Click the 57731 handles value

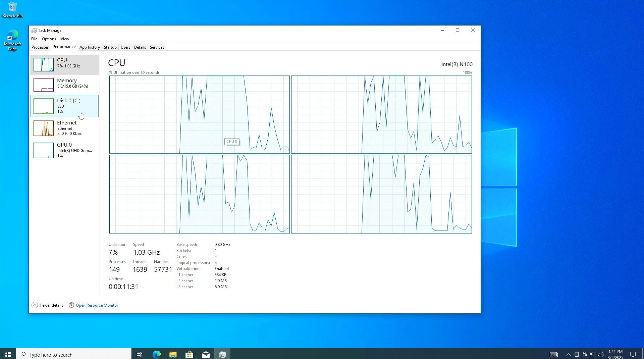(163, 269)
